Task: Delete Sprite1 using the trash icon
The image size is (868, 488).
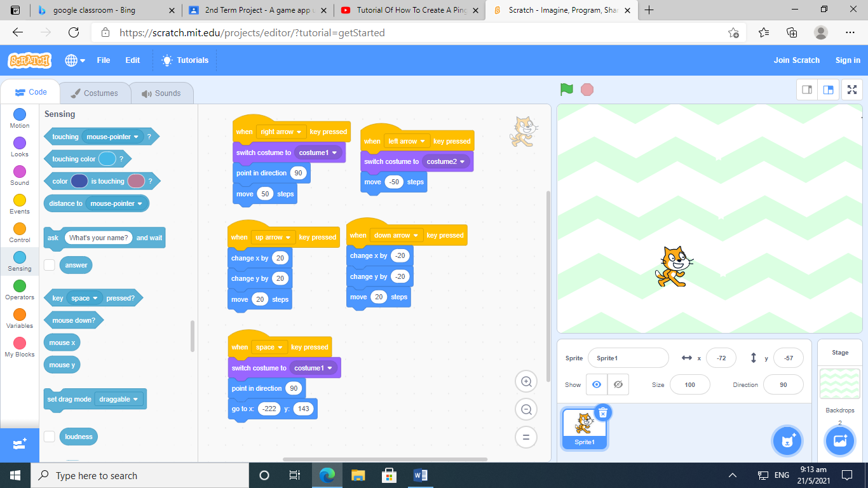Action: [602, 413]
